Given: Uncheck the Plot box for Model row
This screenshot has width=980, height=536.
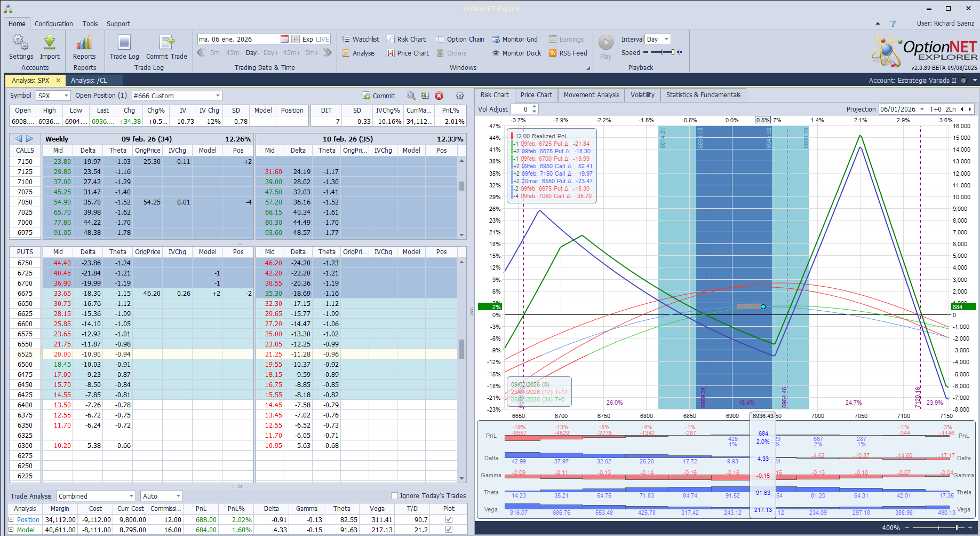Looking at the screenshot, I should (x=449, y=530).
